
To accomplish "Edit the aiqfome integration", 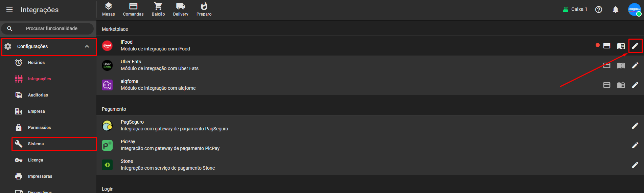I will click(635, 85).
